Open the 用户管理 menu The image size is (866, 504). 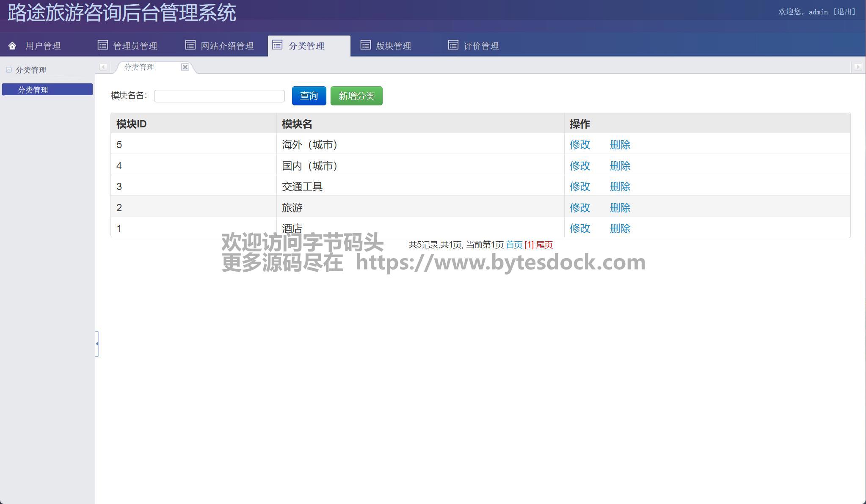coord(43,46)
